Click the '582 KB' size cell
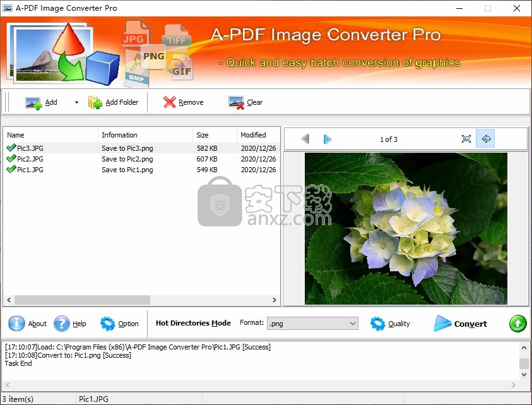Screen dimensions: 532x405 [x=207, y=148]
